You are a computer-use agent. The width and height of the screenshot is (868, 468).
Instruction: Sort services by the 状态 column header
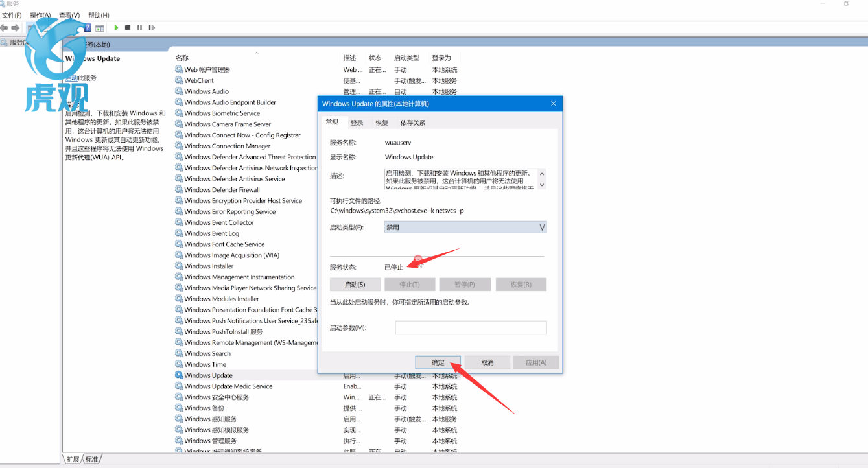click(x=375, y=58)
